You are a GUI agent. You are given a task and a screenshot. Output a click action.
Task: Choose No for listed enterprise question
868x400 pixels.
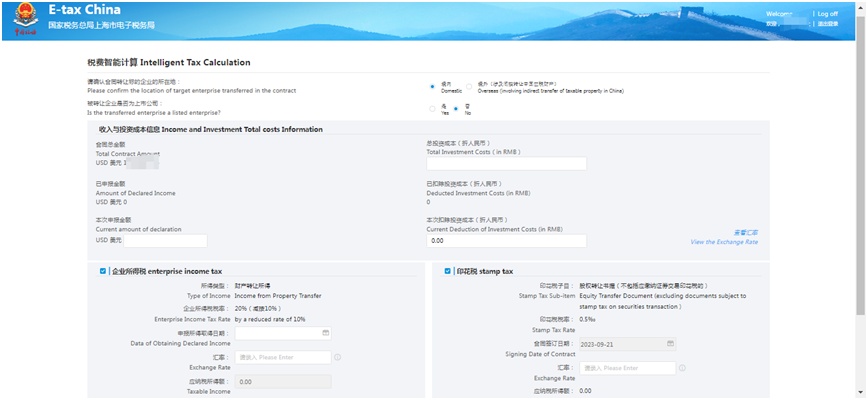(455, 109)
